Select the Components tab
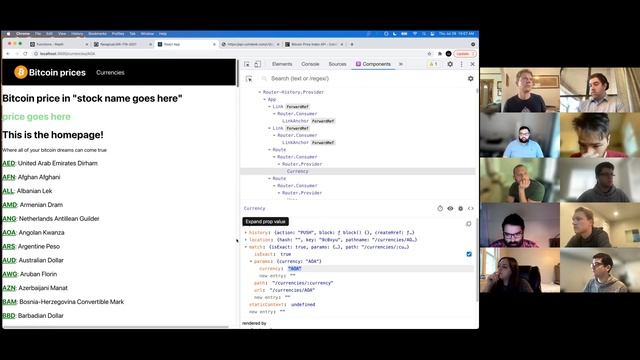 tap(373, 64)
